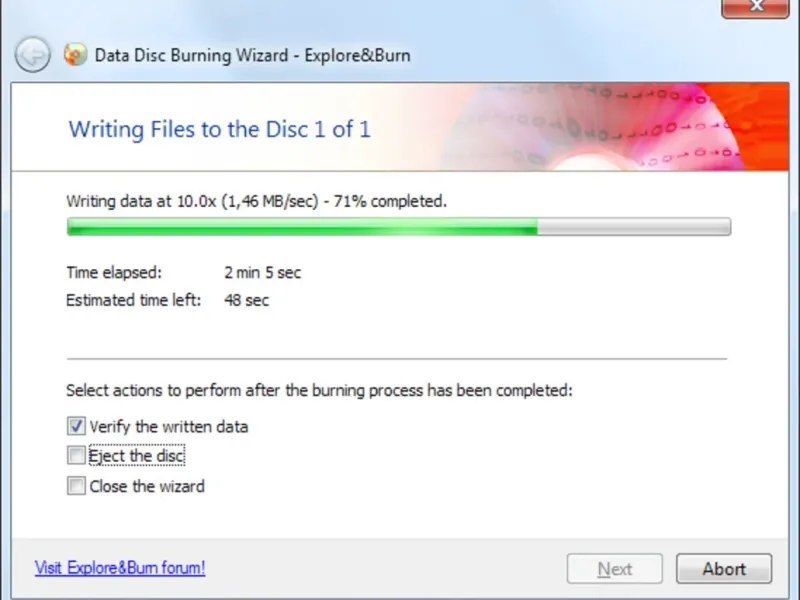The width and height of the screenshot is (800, 600).
Task: Abort the burning process
Action: [x=724, y=568]
